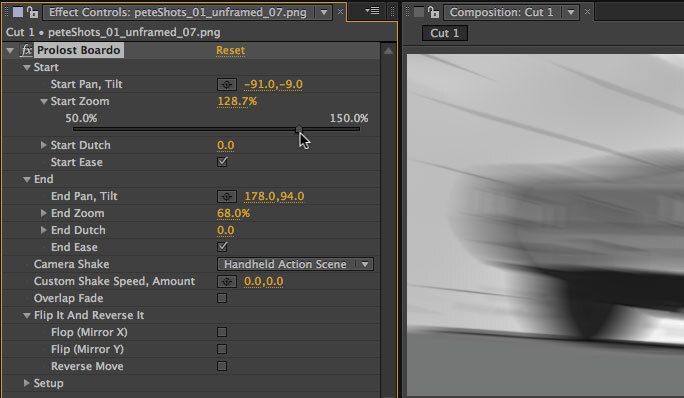Toggle the Effect Controls panel lock icon
Viewport: 684px width, 398px height.
click(33, 12)
